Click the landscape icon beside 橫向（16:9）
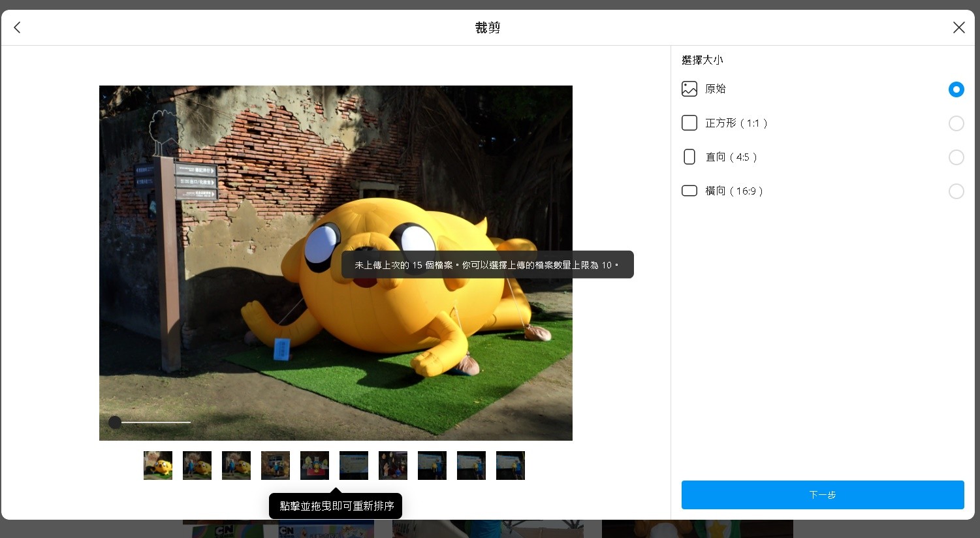 click(689, 191)
